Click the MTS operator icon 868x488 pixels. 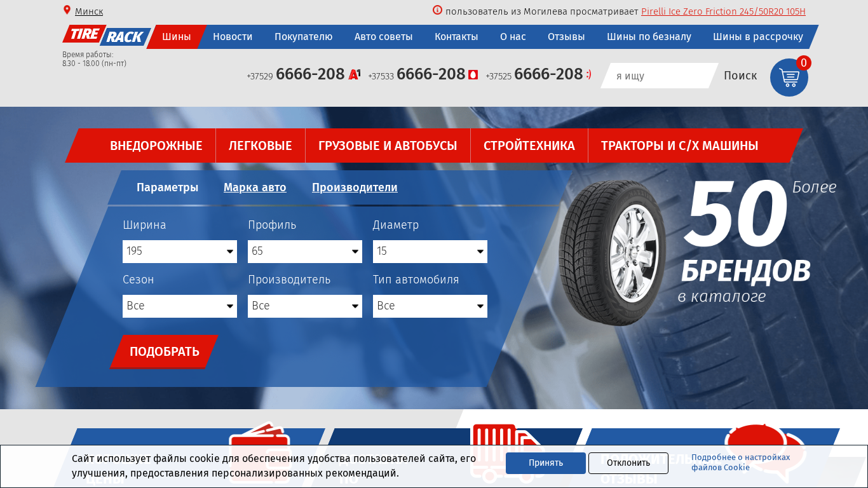coord(473,75)
